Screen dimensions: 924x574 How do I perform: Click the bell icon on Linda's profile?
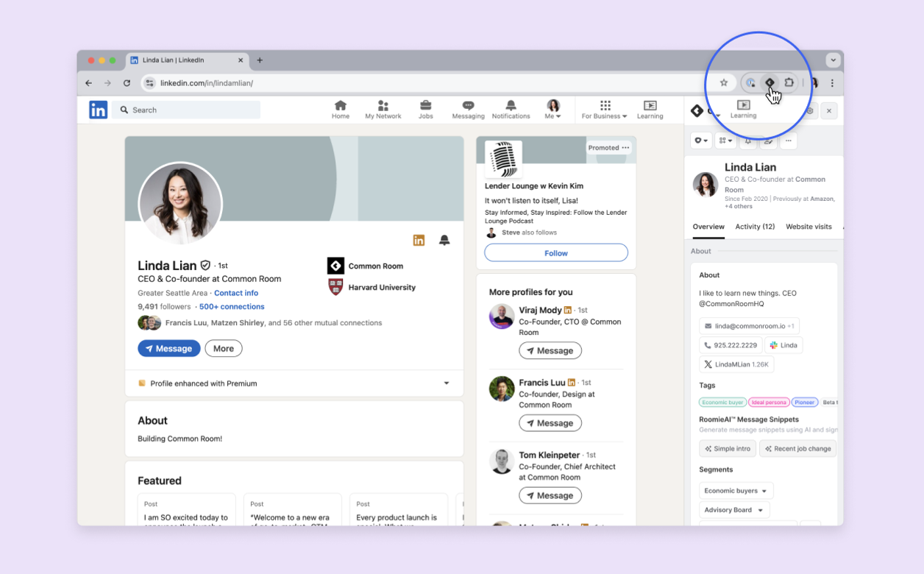(444, 240)
